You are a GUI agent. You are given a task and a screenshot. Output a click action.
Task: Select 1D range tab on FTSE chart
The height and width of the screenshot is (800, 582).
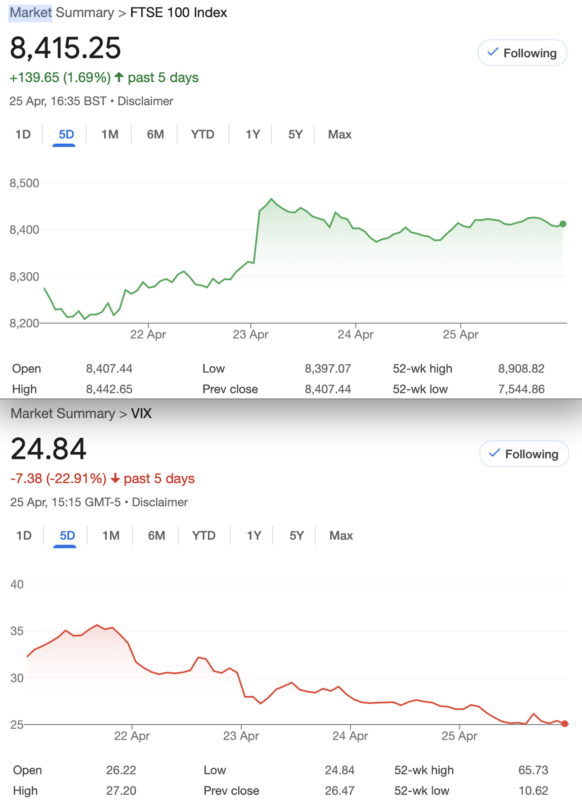23,134
